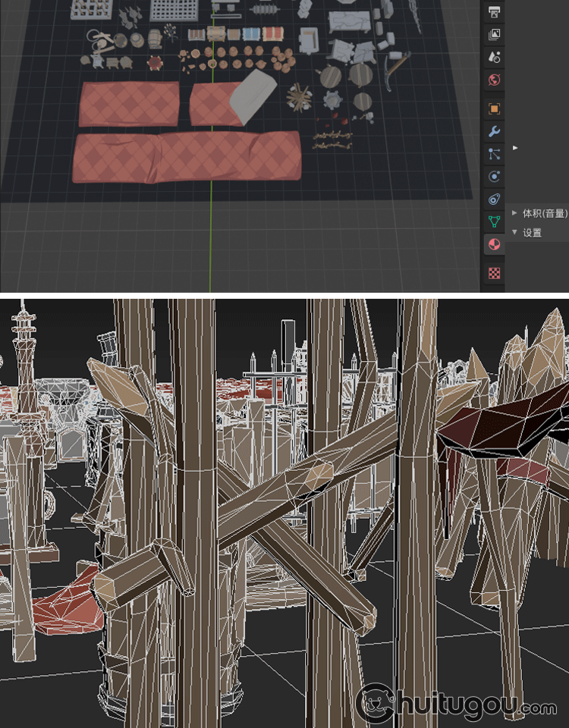Expand the 体积(音量) panel
The width and height of the screenshot is (569, 728).
pos(515,213)
